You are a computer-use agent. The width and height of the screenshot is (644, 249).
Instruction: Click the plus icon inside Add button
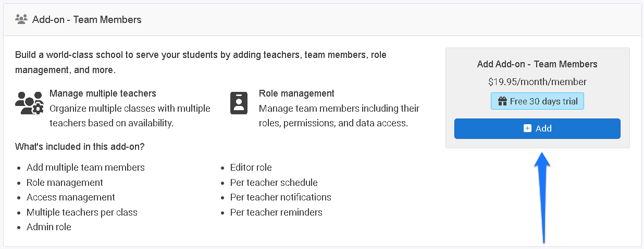pos(527,128)
